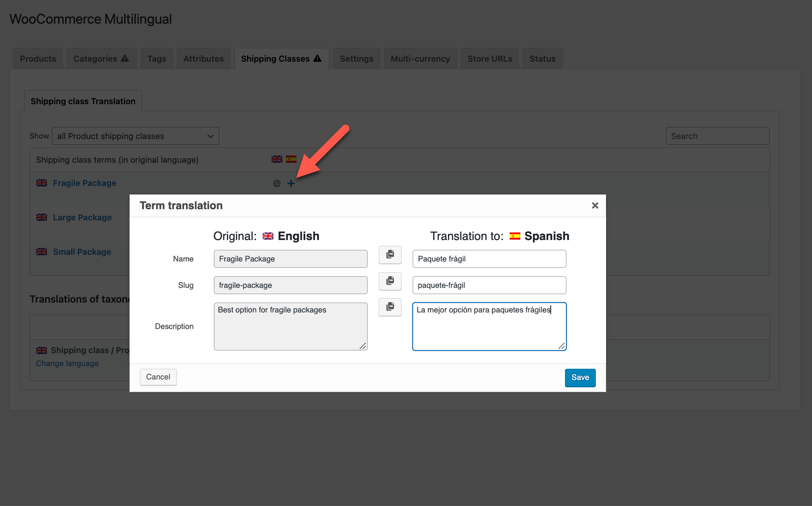Screen dimensions: 812x506
Task: Click the WooCommerce Multilingual heading
Action: [x=91, y=19]
